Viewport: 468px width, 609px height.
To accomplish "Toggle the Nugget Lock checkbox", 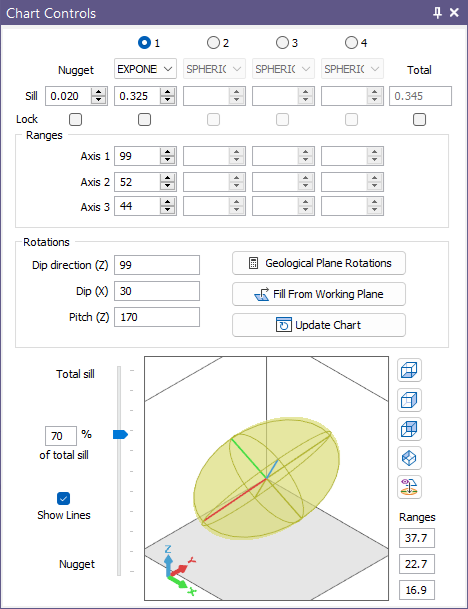I will point(75,119).
